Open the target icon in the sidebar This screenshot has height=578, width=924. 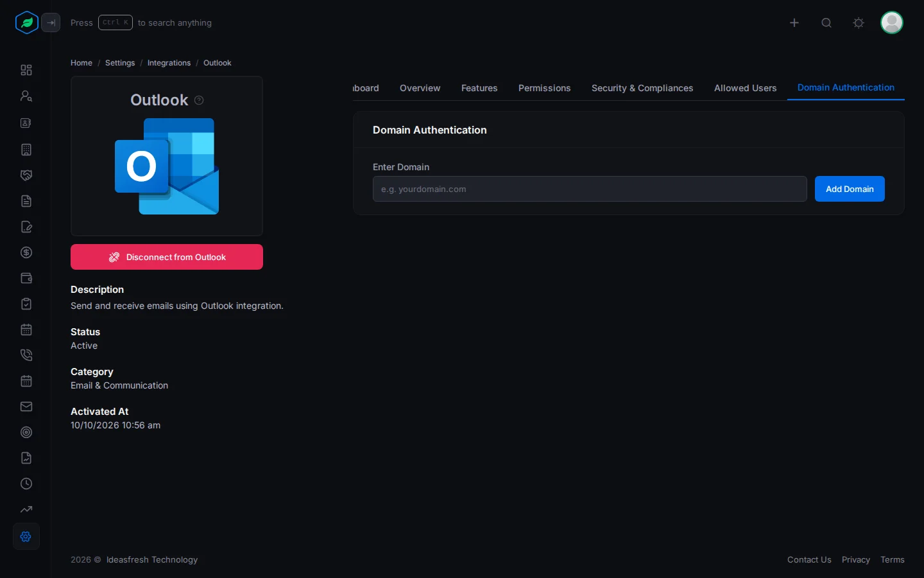click(26, 432)
